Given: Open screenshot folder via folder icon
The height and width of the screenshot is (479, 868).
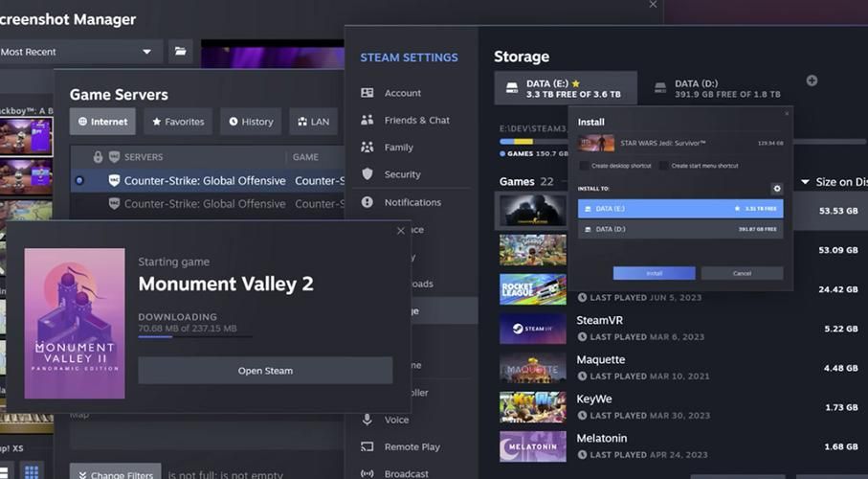Looking at the screenshot, I should pyautogui.click(x=180, y=52).
